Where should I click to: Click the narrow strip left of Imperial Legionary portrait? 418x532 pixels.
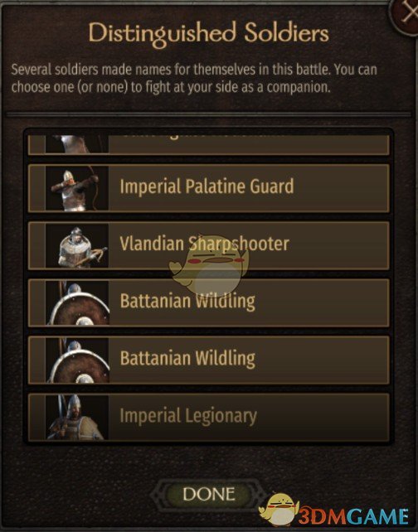pyautogui.click(x=36, y=418)
